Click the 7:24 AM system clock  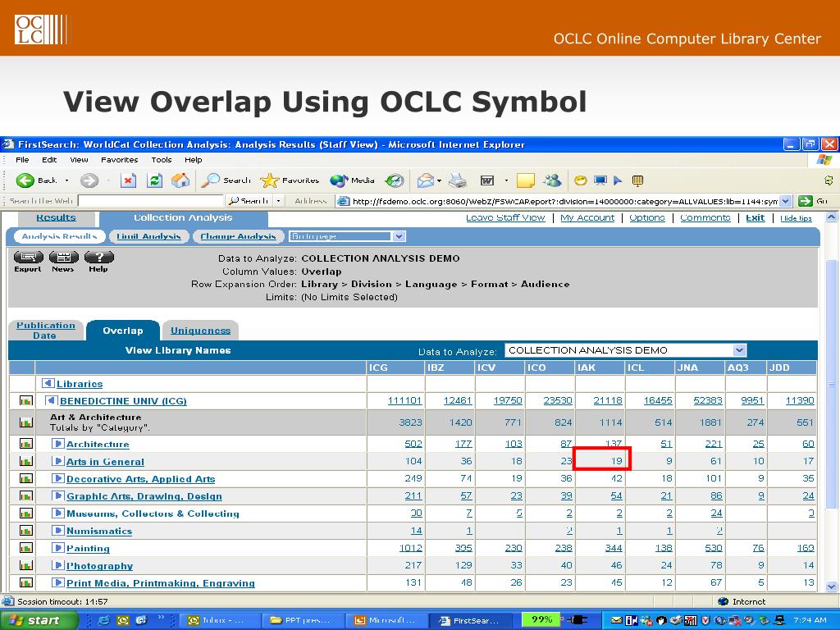pyautogui.click(x=810, y=620)
